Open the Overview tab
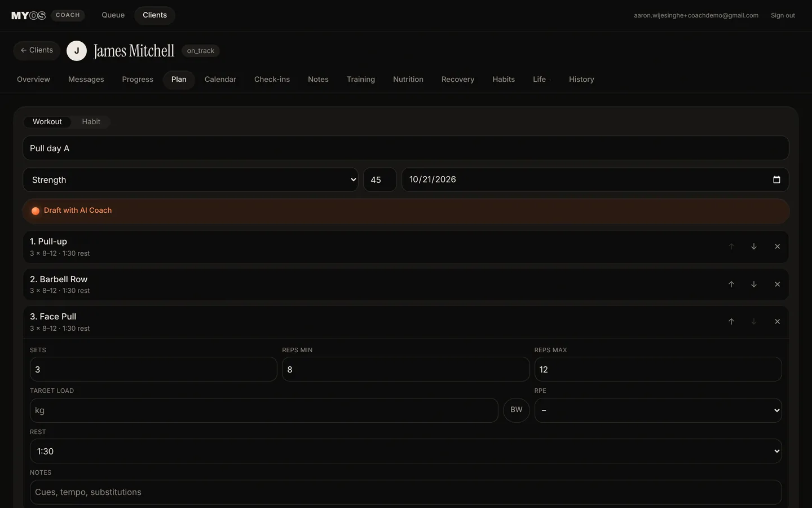 [x=33, y=80]
